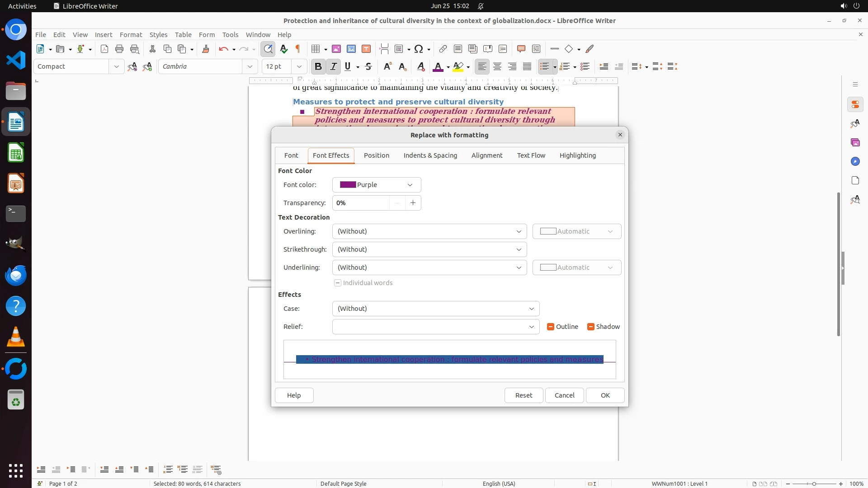Screen dimensions: 868x488
Task: Click the Insert Table icon
Action: tap(316, 49)
